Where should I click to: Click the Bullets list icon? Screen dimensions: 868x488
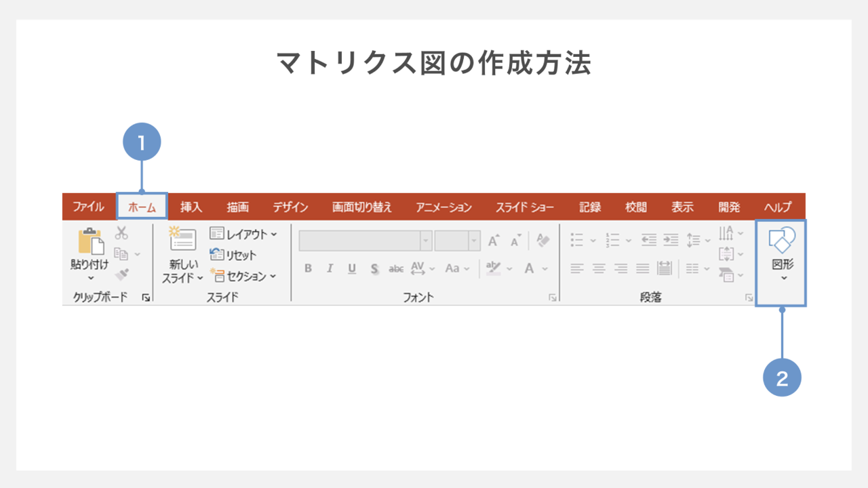point(577,240)
